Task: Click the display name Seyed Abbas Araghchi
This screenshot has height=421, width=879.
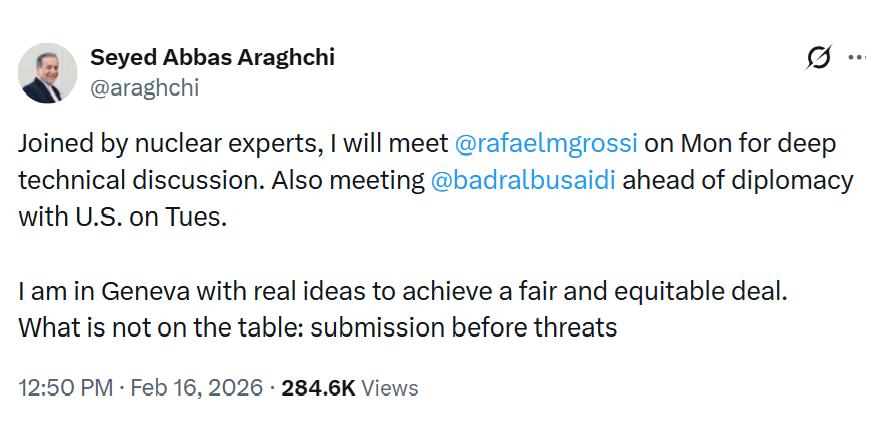Action: point(212,57)
